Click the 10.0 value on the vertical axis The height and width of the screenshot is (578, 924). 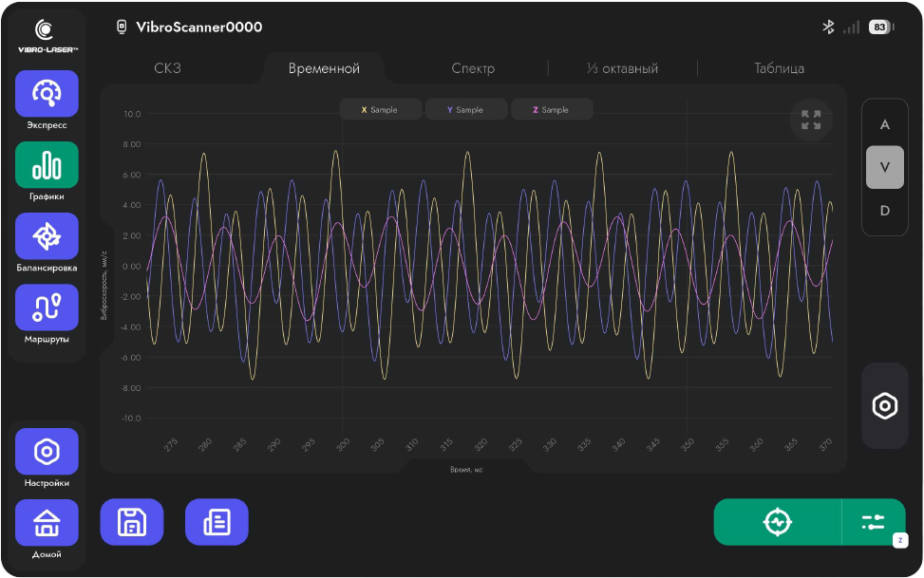point(132,114)
